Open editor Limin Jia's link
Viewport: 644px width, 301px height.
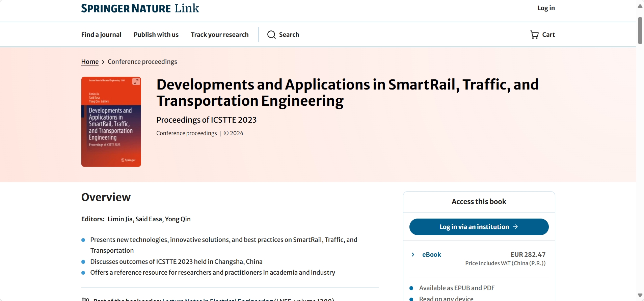[x=120, y=219]
